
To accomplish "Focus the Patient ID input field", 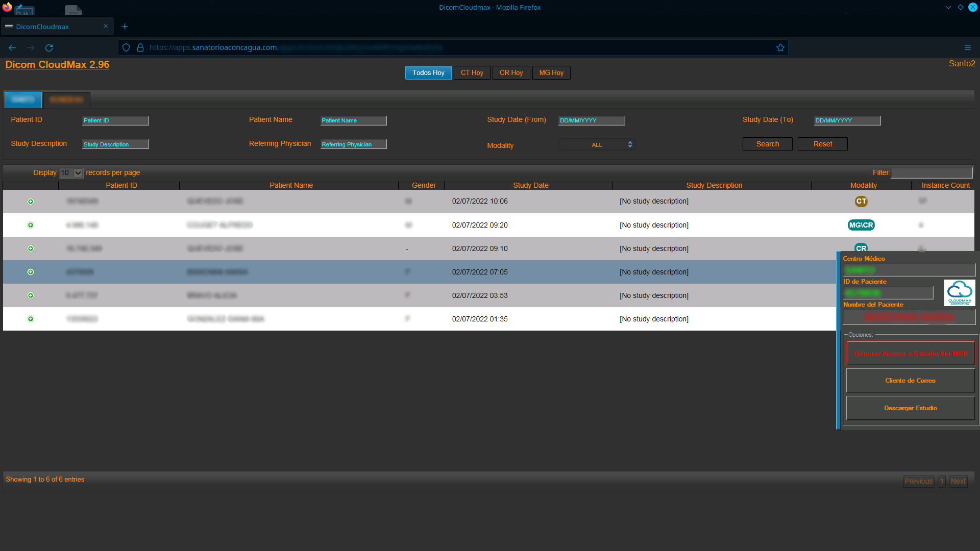I will pos(115,120).
